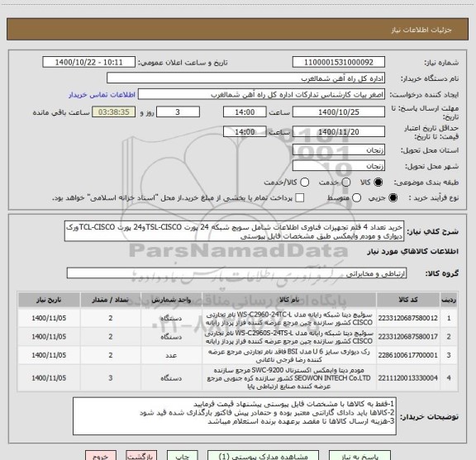Click the پاسخ به نیاز button

click(x=359, y=456)
